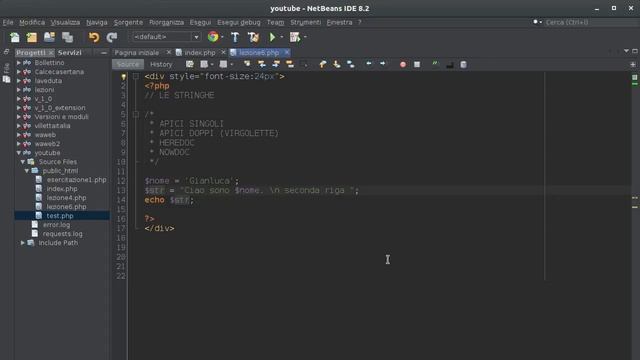The height and width of the screenshot is (360, 640).
Task: Click the grey Redo arrow
Action: pyautogui.click(x=111, y=37)
